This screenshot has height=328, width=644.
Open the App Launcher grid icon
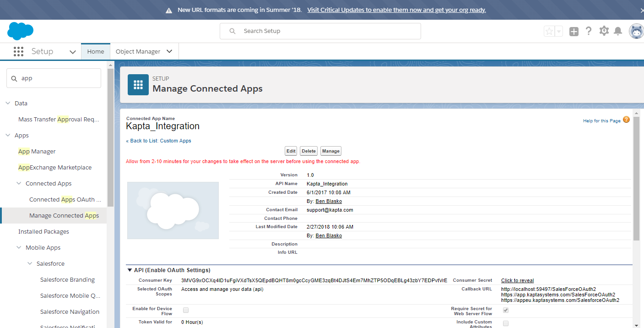point(18,51)
